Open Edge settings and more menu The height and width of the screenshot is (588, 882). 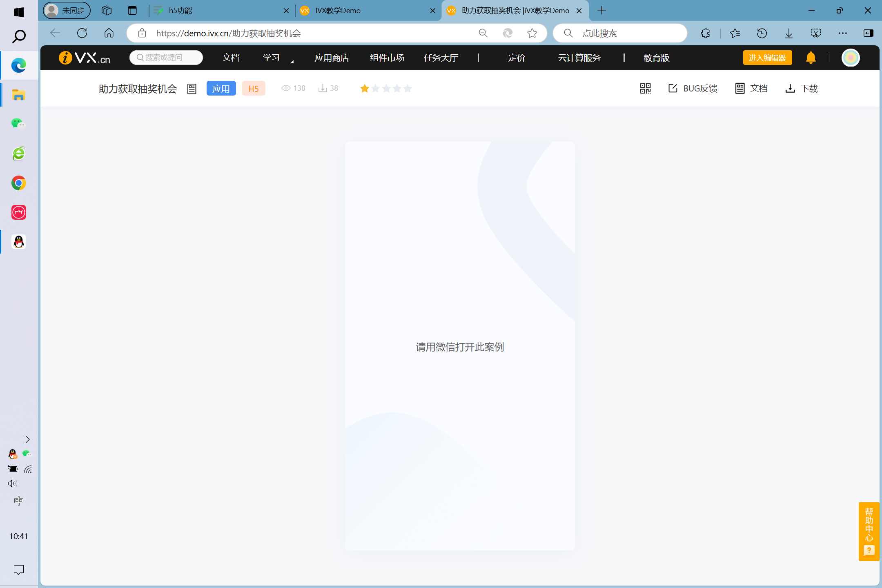pyautogui.click(x=843, y=33)
